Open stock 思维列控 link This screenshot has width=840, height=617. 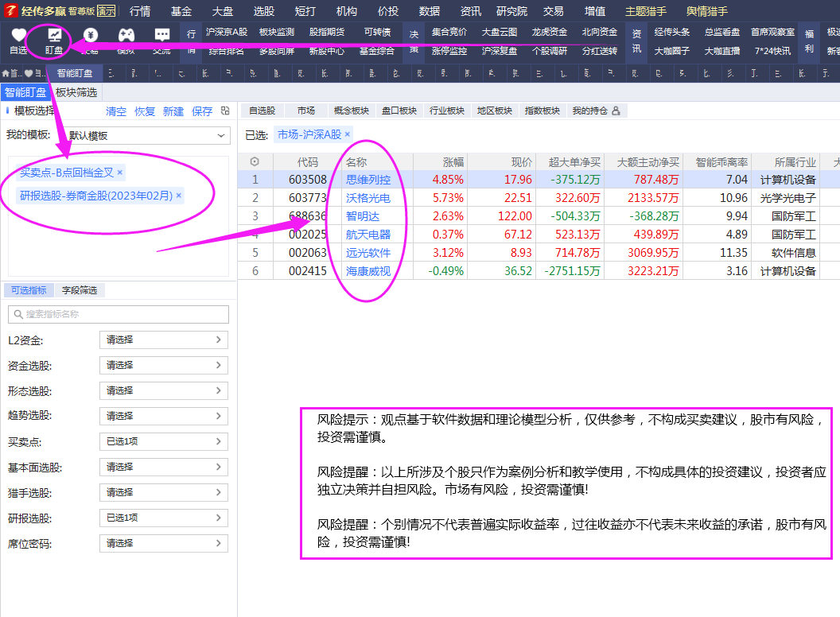tap(368, 180)
